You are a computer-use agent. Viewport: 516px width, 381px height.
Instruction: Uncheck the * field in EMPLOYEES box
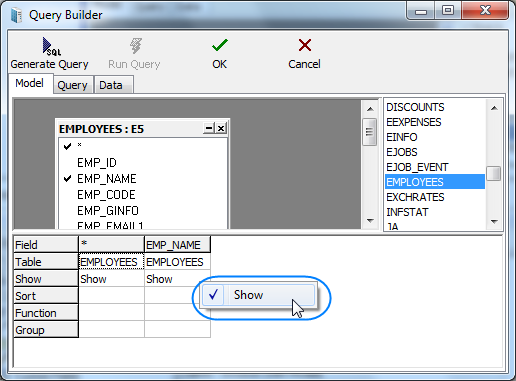[67, 146]
